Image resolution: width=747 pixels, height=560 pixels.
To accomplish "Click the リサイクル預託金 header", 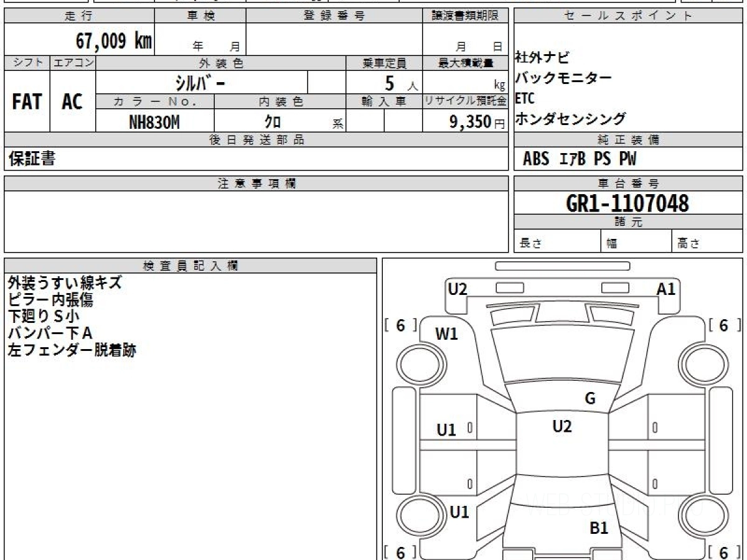I will (465, 101).
